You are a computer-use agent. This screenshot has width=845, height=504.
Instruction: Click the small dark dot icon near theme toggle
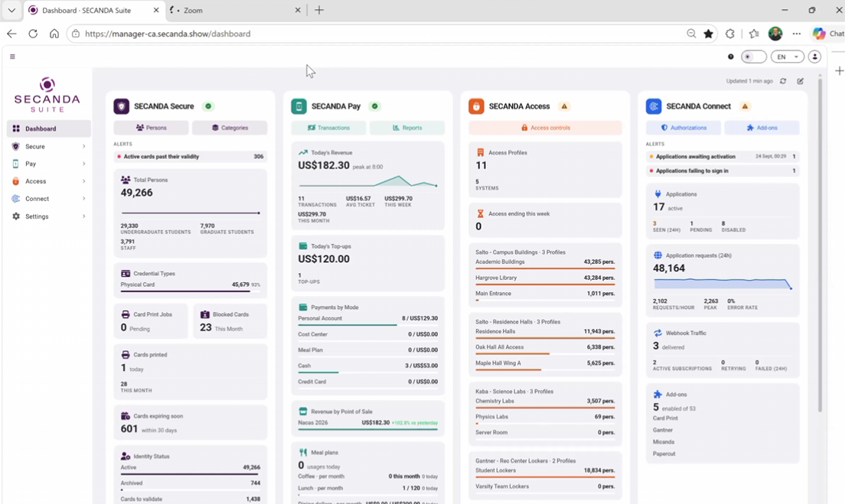[x=731, y=57]
